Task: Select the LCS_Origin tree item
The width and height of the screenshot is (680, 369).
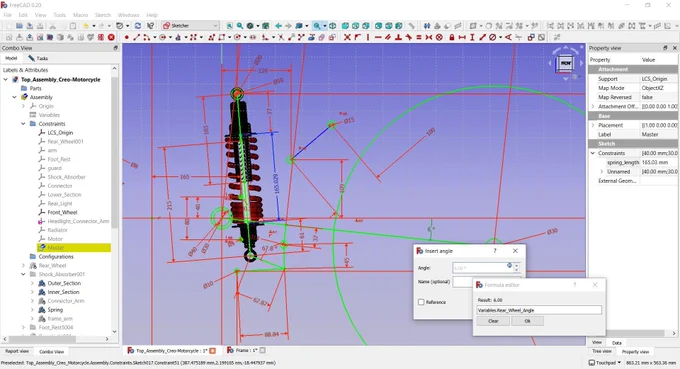Action: pyautogui.click(x=60, y=133)
